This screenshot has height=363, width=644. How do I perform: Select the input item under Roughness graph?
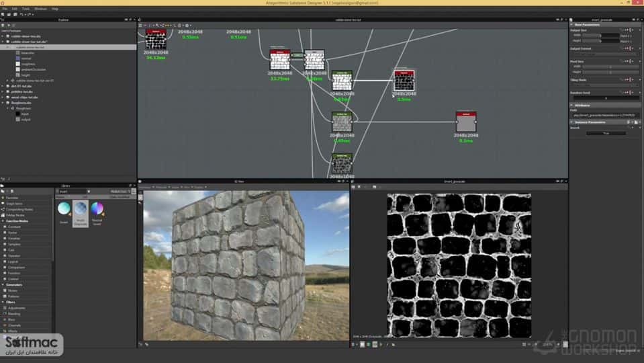[x=25, y=114]
